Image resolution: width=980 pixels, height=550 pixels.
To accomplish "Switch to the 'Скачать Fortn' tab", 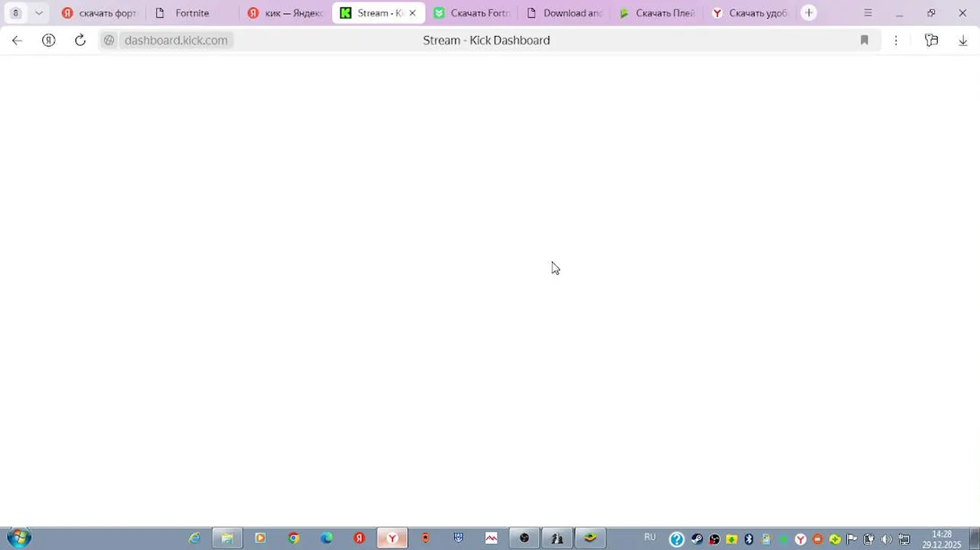I will click(472, 13).
